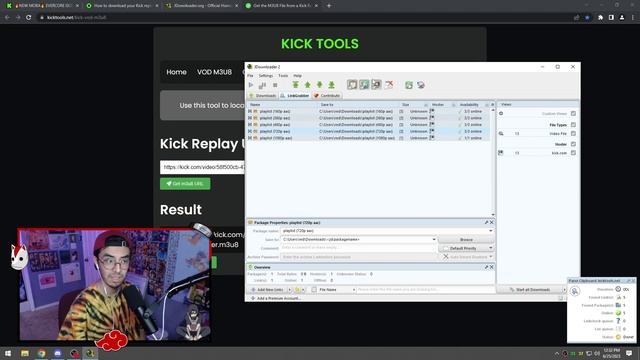Screen dimensions: 640x360
Task: Toggle the File Types checkbox
Action: pos(573,124)
